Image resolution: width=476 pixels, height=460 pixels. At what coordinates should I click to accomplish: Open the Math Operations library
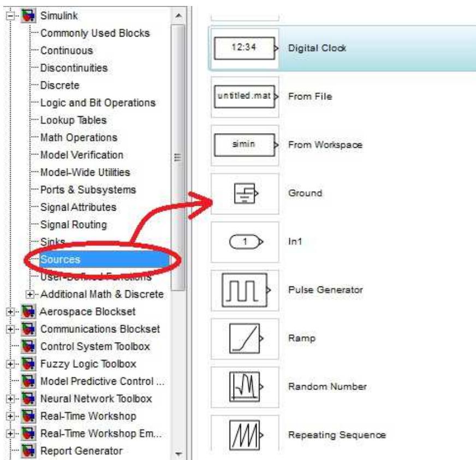point(79,138)
